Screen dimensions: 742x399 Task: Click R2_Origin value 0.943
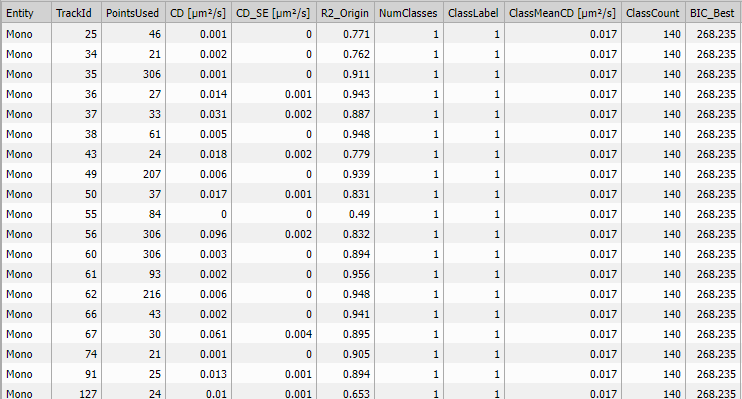pos(356,94)
